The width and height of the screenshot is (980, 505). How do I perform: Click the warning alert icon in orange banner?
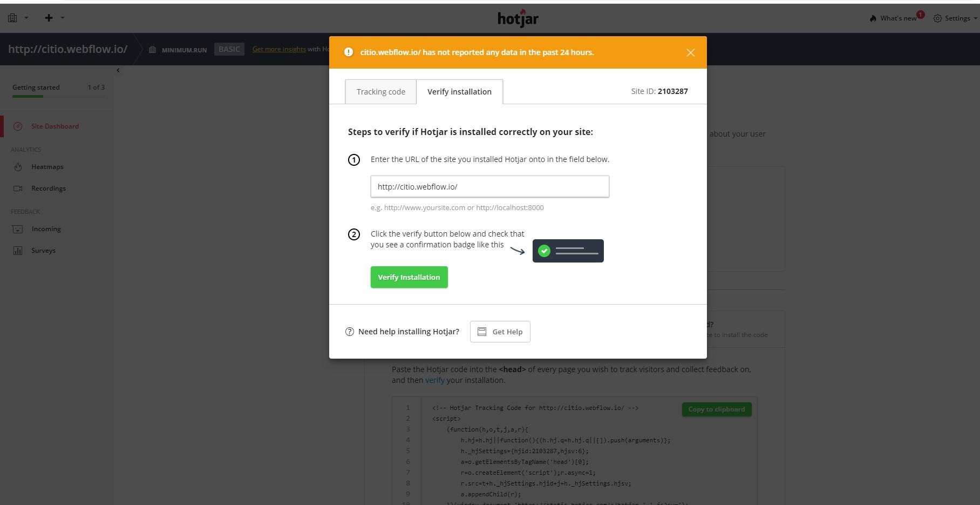[349, 52]
